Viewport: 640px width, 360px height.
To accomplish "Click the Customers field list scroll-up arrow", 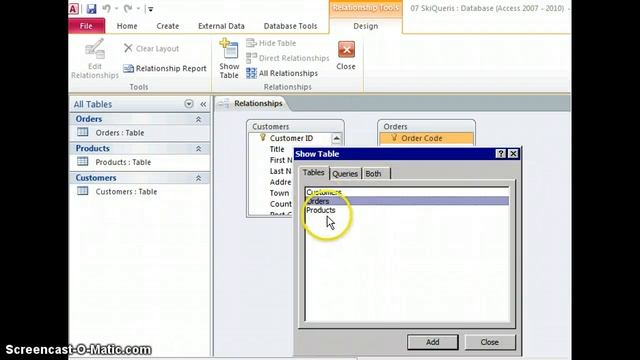I will coord(336,139).
